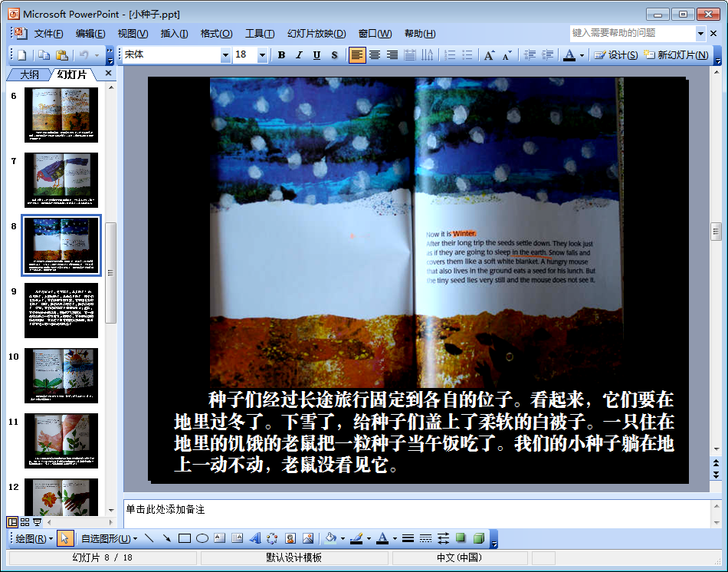Toggle italic text formatting
This screenshot has height=572, width=728.
point(298,55)
